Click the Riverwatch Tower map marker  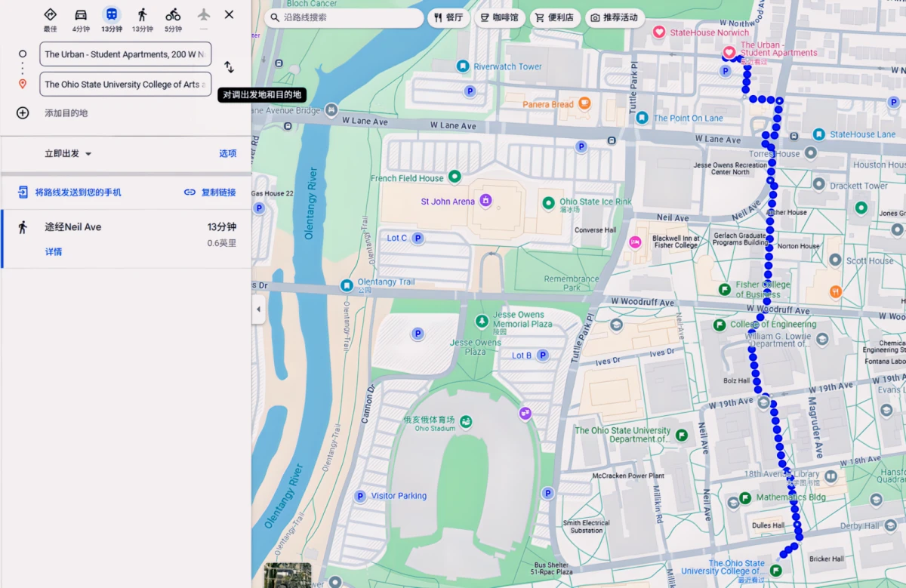tap(463, 66)
